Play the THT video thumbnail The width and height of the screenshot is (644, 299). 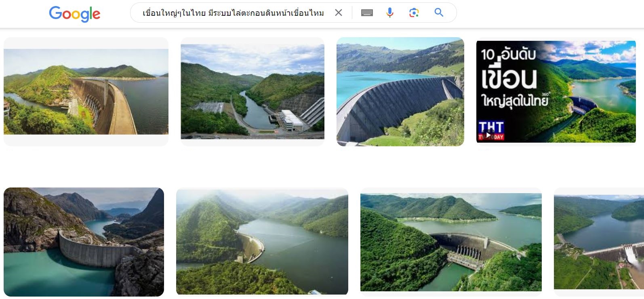pyautogui.click(x=488, y=135)
